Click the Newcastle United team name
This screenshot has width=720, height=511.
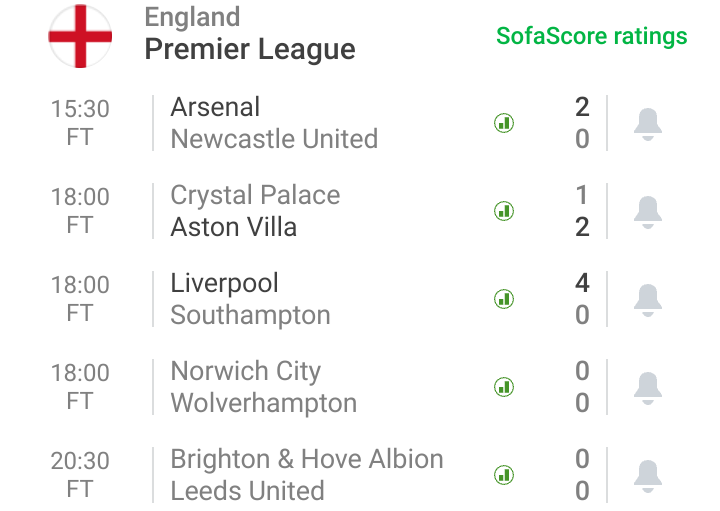point(274,139)
